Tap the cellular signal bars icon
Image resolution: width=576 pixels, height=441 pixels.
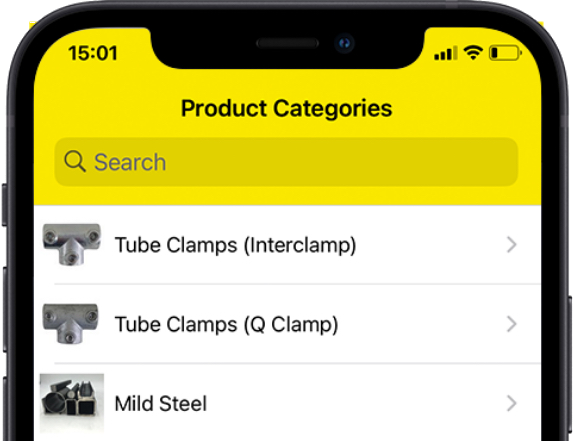coord(446,53)
